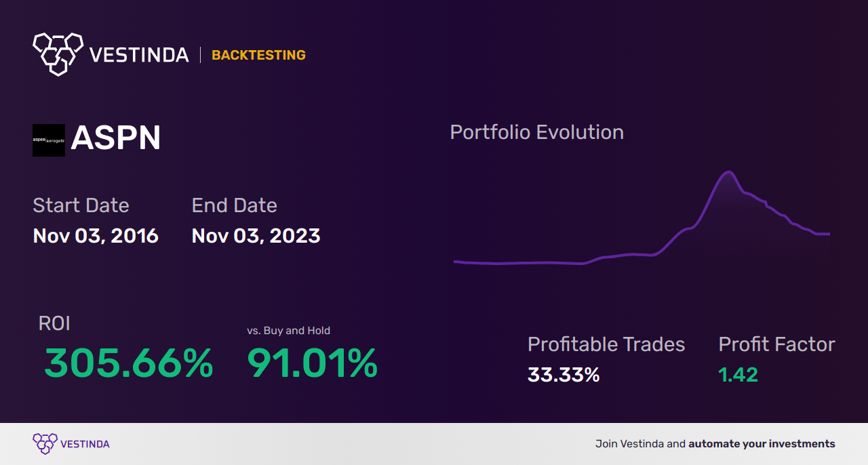
Task: Click the Profit Factor label
Action: (x=776, y=344)
